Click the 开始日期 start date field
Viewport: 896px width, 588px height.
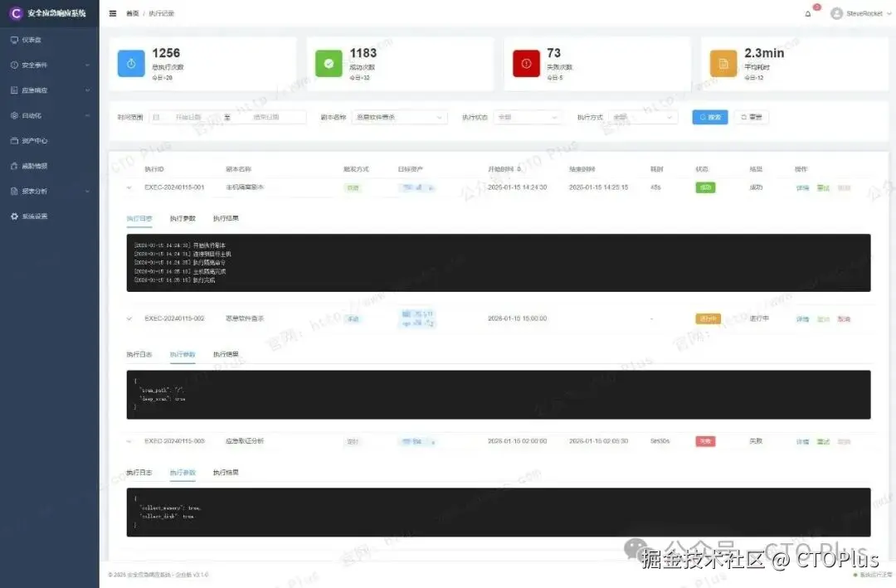(189, 117)
